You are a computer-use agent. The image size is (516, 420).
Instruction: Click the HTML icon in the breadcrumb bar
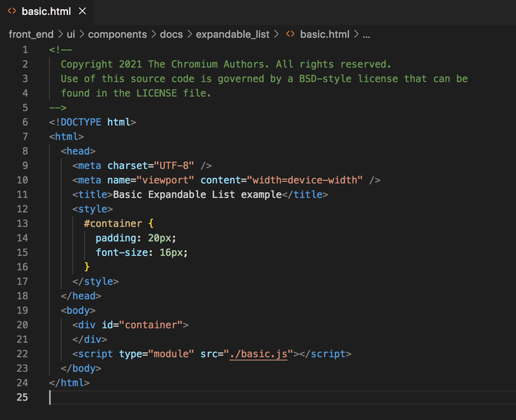click(x=290, y=34)
